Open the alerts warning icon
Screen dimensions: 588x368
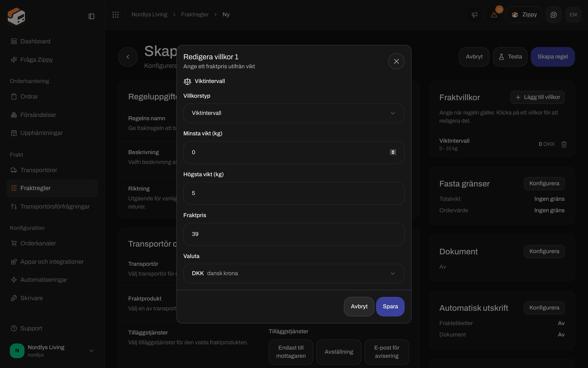pos(494,15)
